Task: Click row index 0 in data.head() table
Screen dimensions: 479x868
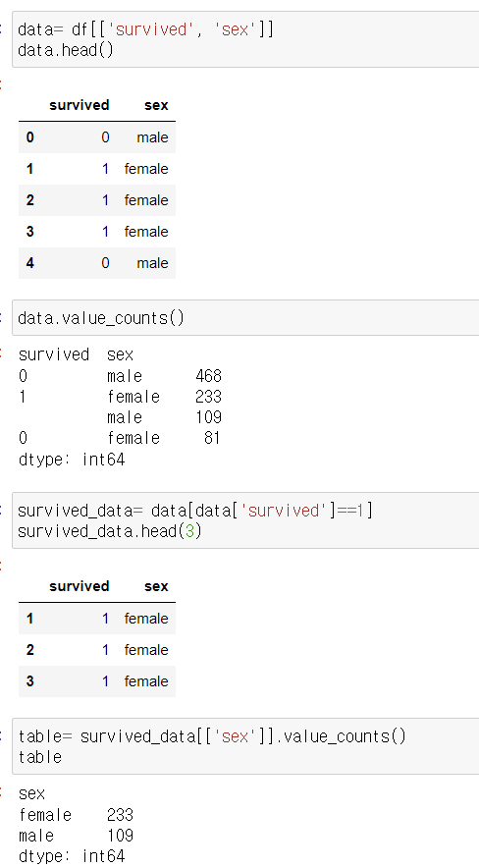Action: click(x=29, y=137)
